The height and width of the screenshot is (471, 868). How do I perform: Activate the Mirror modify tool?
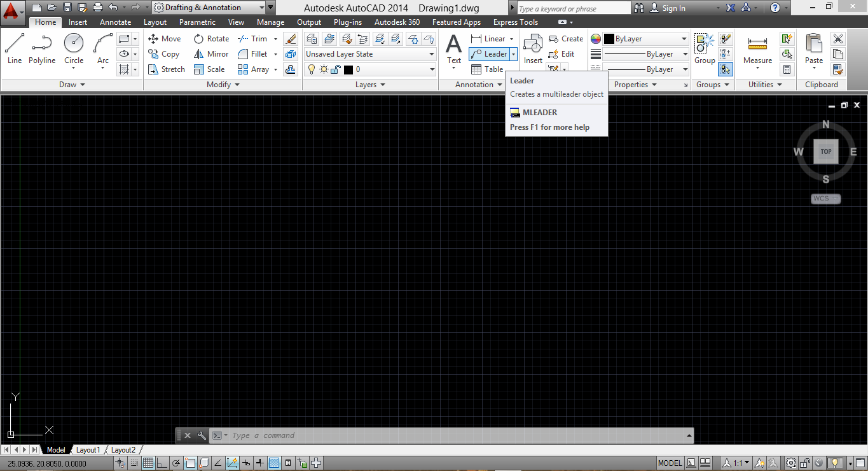coord(210,53)
